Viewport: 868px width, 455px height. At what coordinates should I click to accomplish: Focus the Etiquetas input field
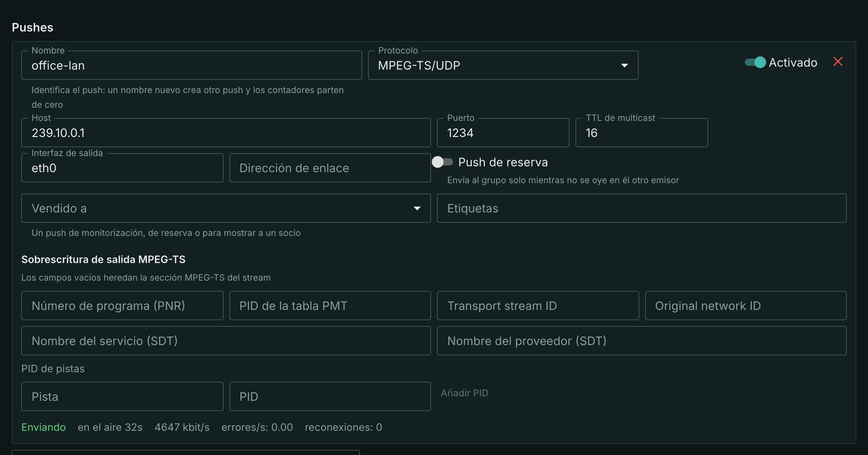tap(641, 208)
